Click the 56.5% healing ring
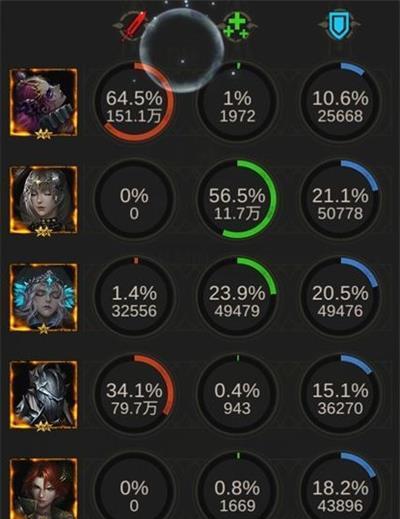The height and width of the screenshot is (519, 400). coord(237,199)
